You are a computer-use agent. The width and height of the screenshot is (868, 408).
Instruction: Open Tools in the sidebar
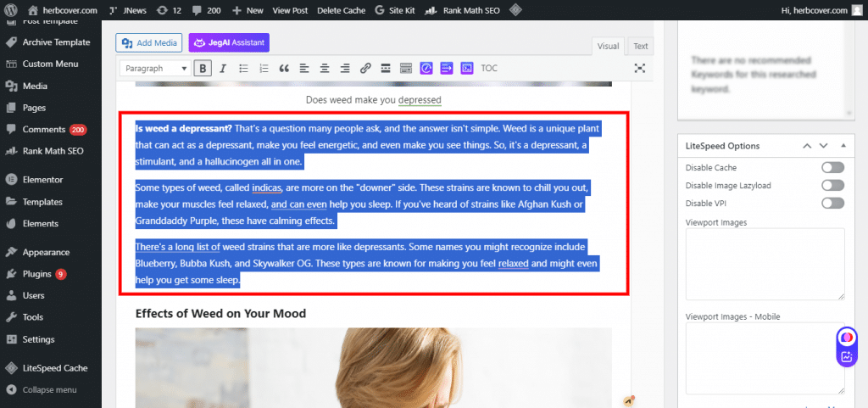pyautogui.click(x=51, y=317)
